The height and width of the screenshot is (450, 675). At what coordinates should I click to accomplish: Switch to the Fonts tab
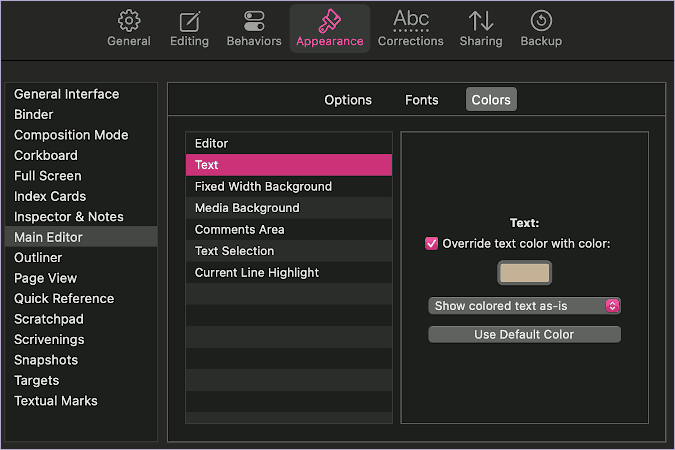point(421,100)
